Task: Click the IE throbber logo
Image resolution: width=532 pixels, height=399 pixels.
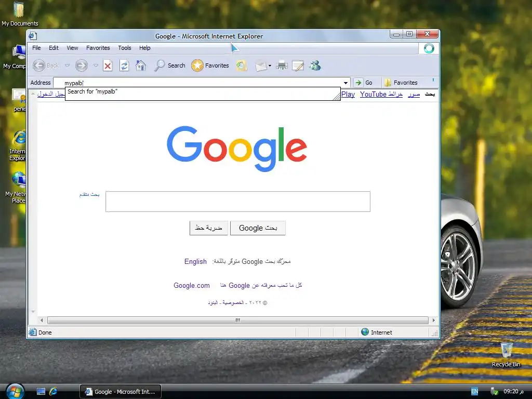Action: coord(429,48)
